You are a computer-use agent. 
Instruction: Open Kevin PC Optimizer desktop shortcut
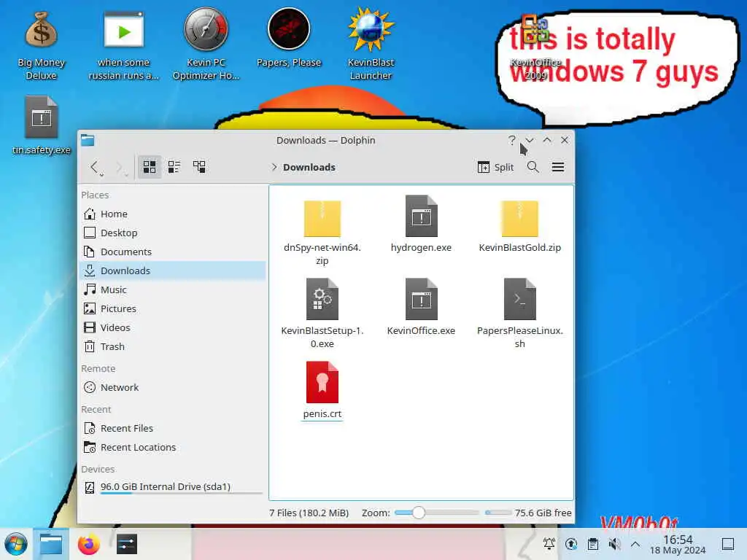tap(206, 43)
